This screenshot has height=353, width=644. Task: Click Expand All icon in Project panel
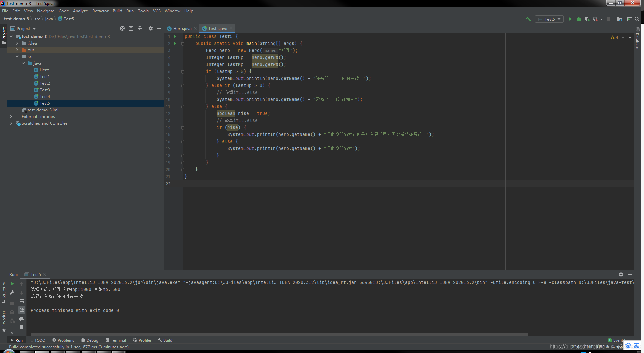click(131, 28)
